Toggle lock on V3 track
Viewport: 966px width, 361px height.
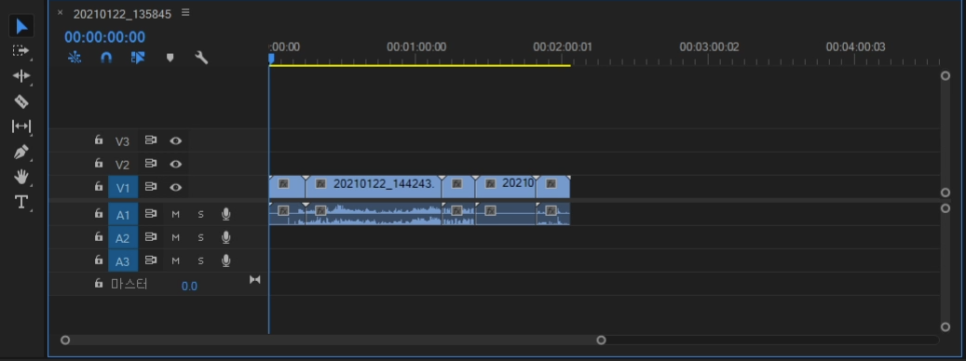(99, 140)
